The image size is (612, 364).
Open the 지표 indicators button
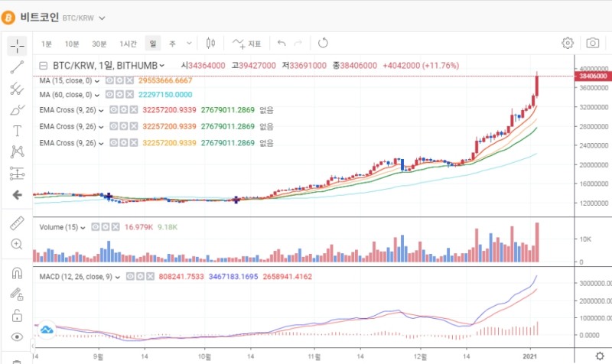(247, 44)
